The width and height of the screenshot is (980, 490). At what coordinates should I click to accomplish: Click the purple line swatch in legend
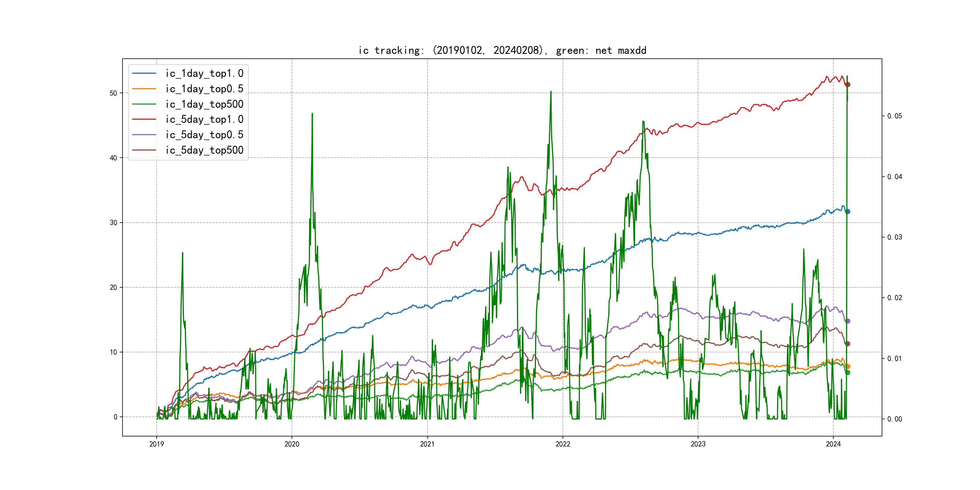144,135
